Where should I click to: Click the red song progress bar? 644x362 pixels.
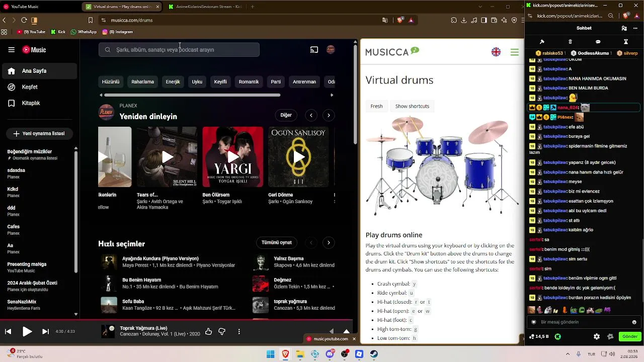[176, 320]
